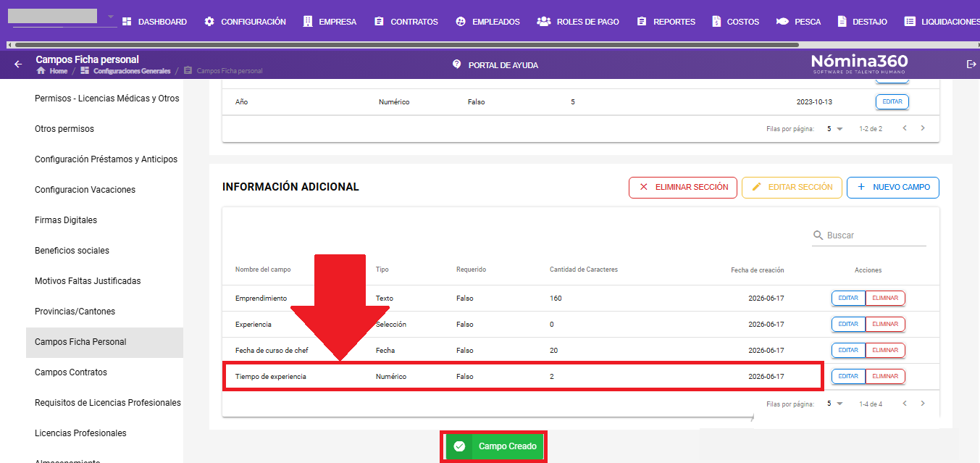Open rows per page dropdown in Información Adicional
The height and width of the screenshot is (463, 980).
(835, 404)
